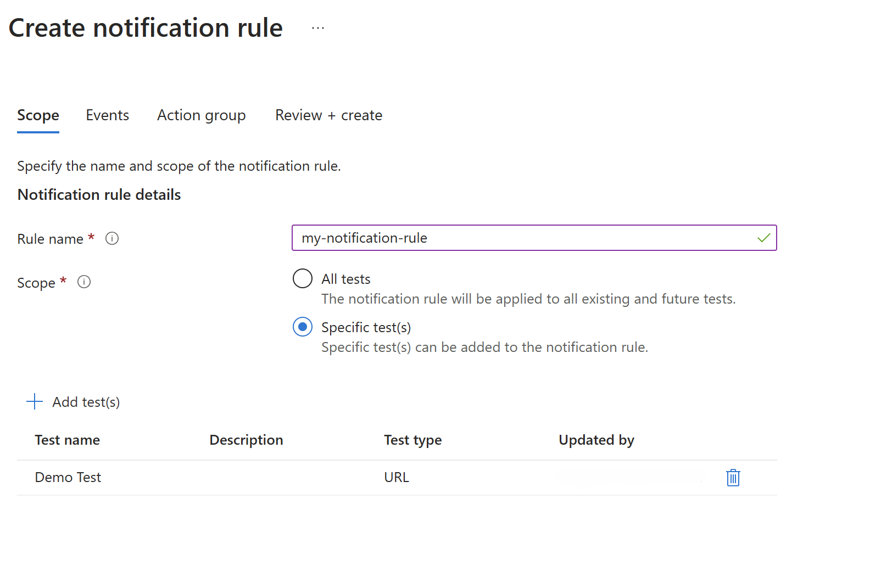Click the Scope info icon
870x588 pixels.
point(84,282)
